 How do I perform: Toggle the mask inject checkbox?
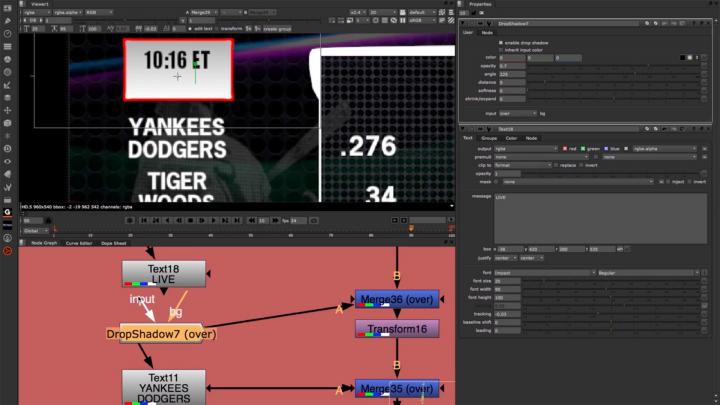pos(668,182)
